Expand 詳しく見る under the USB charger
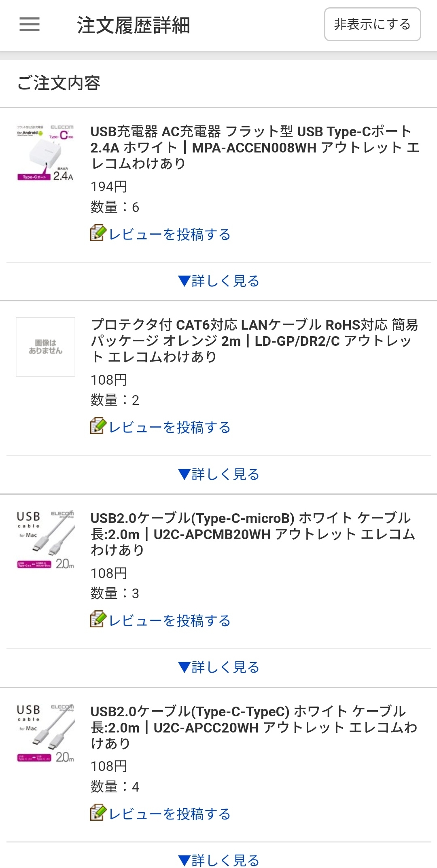 click(218, 281)
